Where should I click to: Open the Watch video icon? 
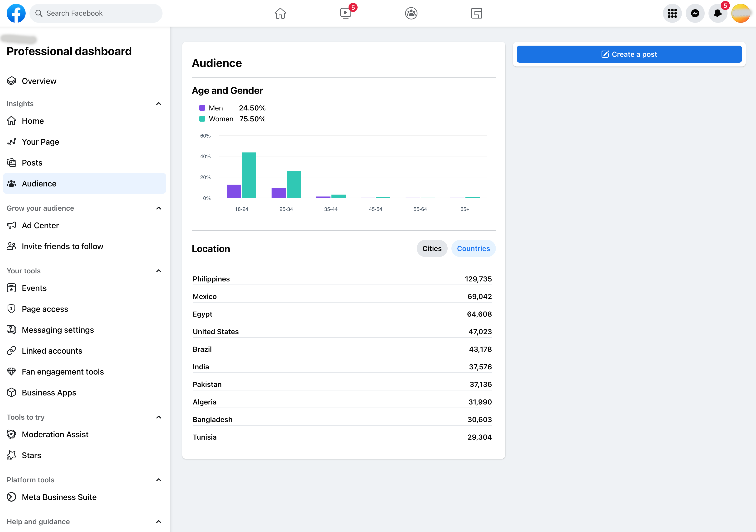[345, 14]
